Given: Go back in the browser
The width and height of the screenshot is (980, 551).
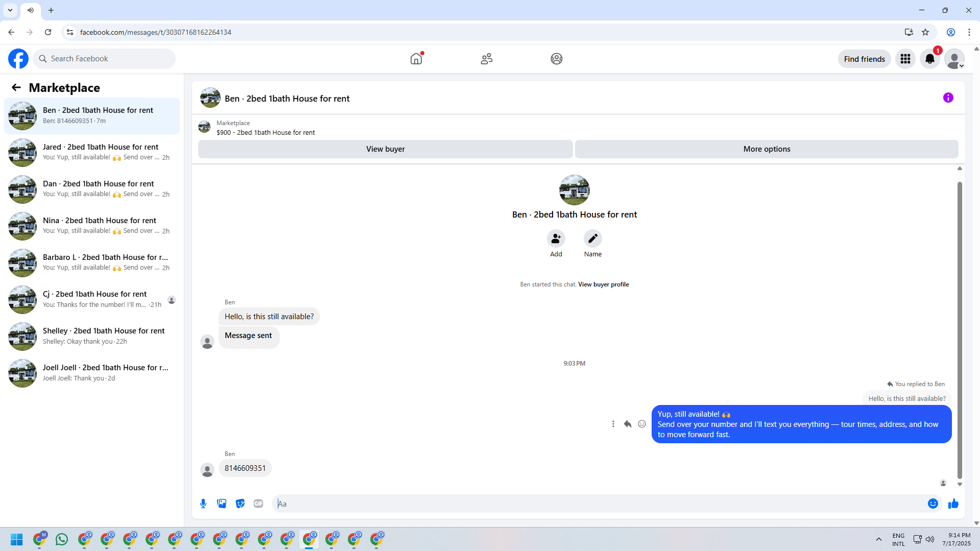Looking at the screenshot, I should (11, 32).
